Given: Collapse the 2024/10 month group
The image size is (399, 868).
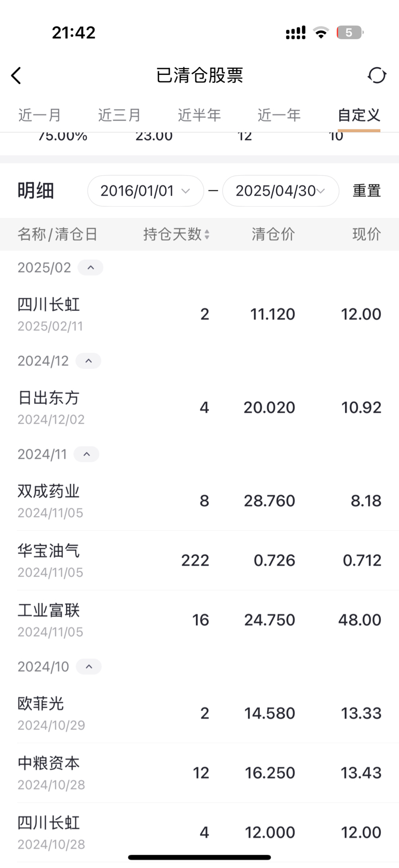Looking at the screenshot, I should tap(89, 666).
